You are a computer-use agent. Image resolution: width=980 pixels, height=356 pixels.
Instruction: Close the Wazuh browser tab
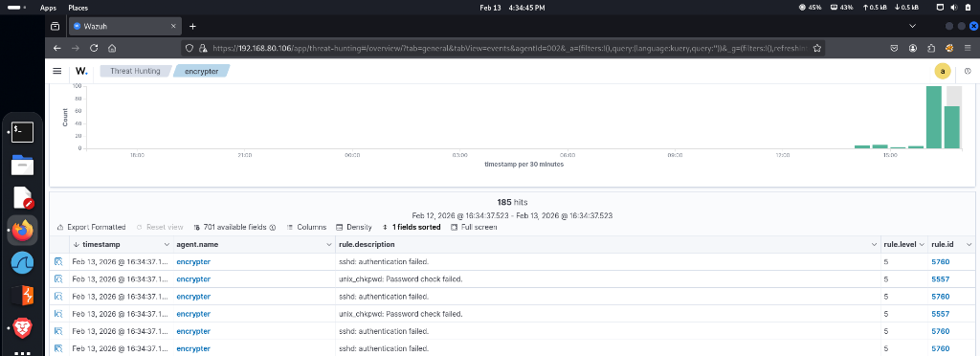coord(173,26)
